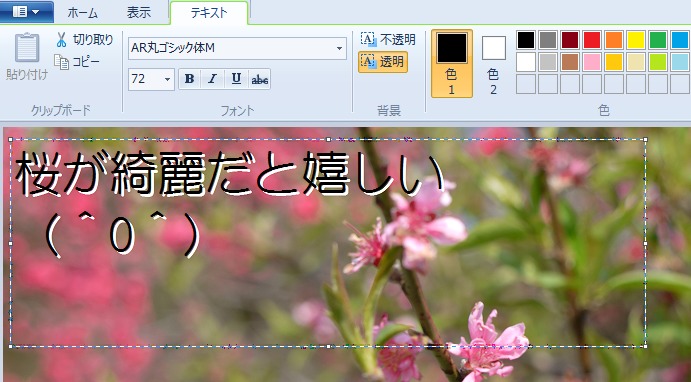Click right-middle handle of text box
This screenshot has height=382, width=691.
pos(646,243)
